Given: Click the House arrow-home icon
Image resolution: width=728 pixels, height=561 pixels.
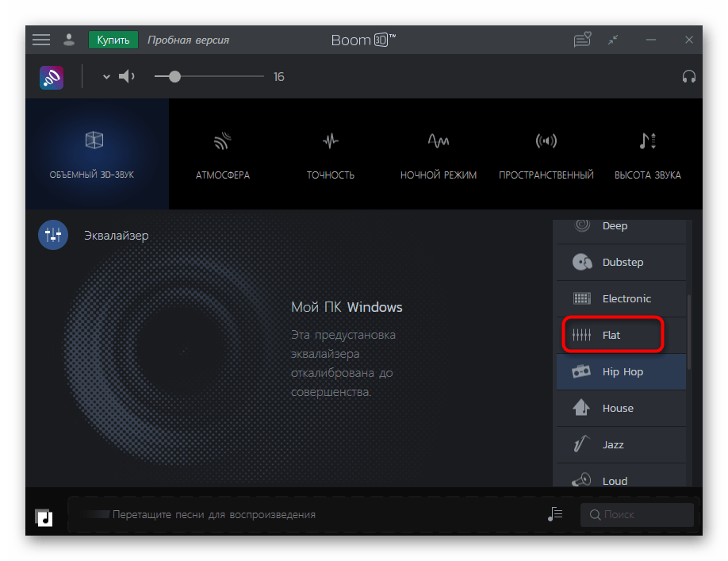Looking at the screenshot, I should [x=581, y=408].
